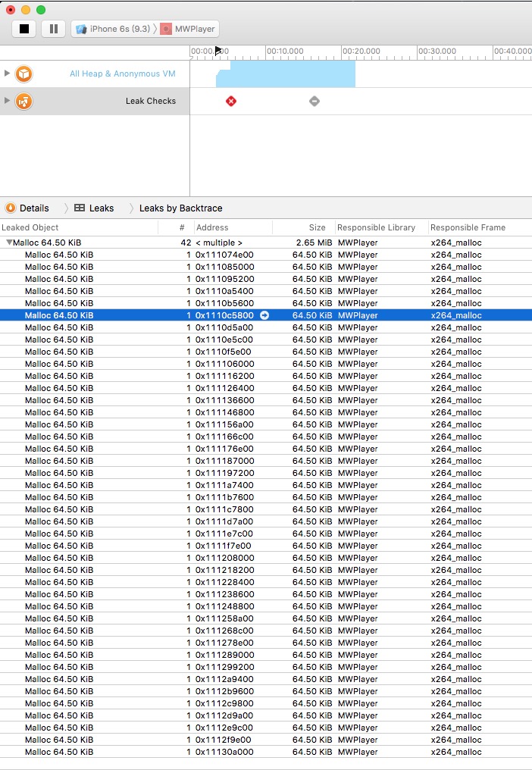Image resolution: width=532 pixels, height=770 pixels.
Task: Select the leak row at address 0x111218200
Action: [266, 570]
